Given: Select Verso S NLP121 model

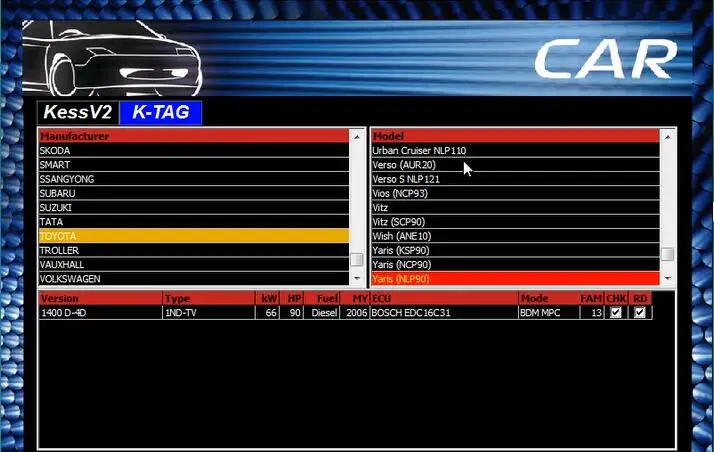Looking at the screenshot, I should tap(515, 179).
